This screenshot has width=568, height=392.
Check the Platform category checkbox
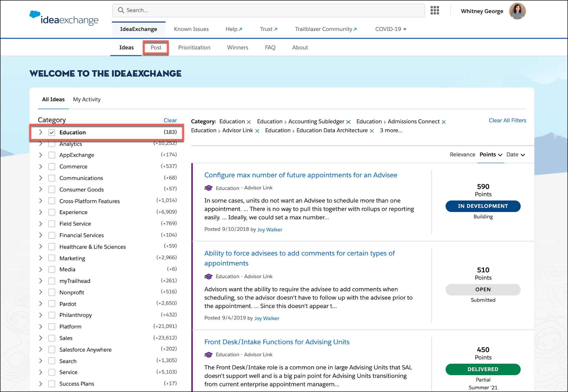tap(52, 327)
